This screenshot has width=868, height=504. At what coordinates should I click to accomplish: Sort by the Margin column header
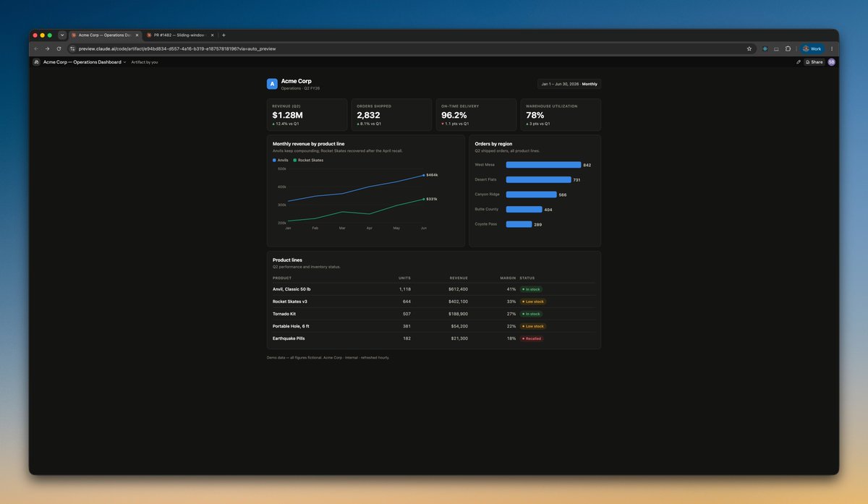[x=508, y=278]
